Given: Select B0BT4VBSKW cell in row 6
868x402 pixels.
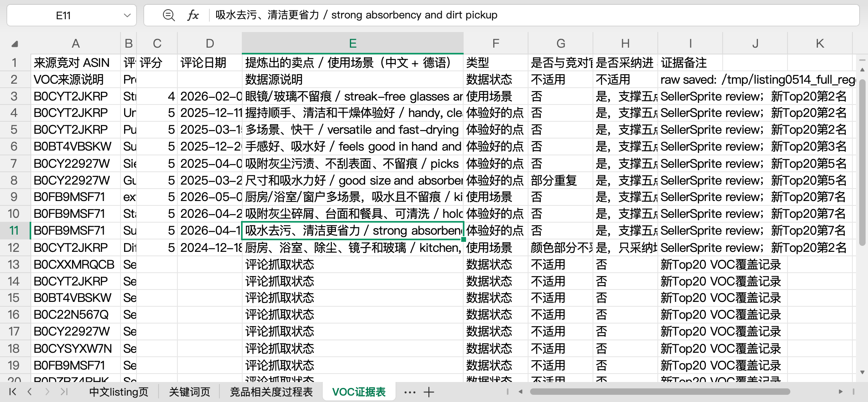Looking at the screenshot, I should pos(76,147).
